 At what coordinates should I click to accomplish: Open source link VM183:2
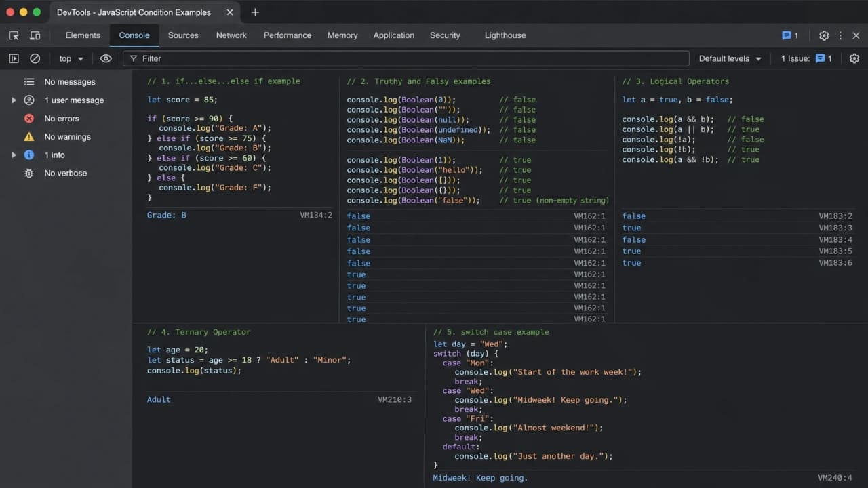(835, 216)
